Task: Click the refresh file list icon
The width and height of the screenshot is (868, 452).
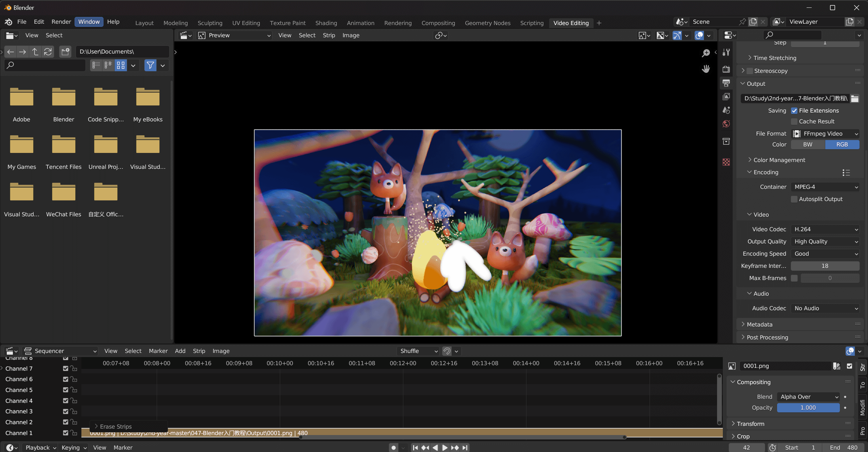Action: pyautogui.click(x=48, y=52)
